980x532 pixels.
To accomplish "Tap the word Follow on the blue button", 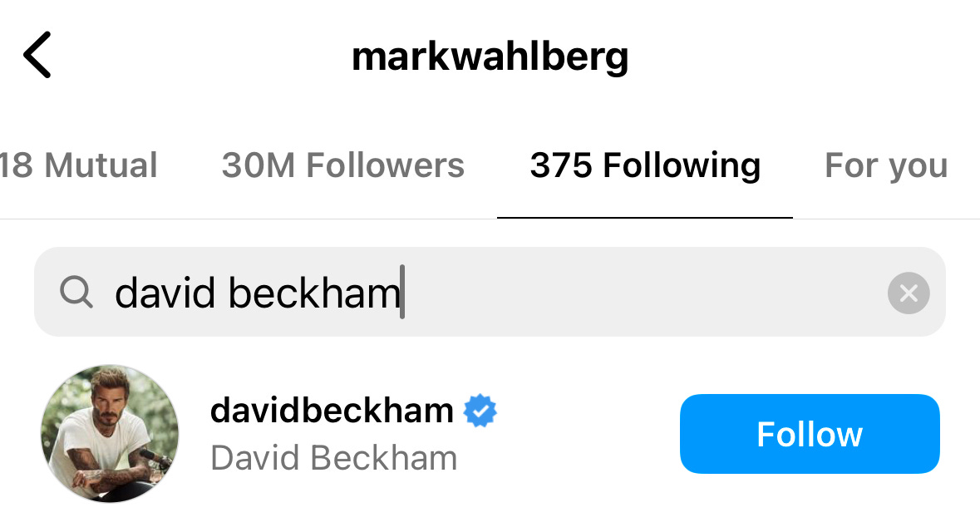I will [x=810, y=434].
